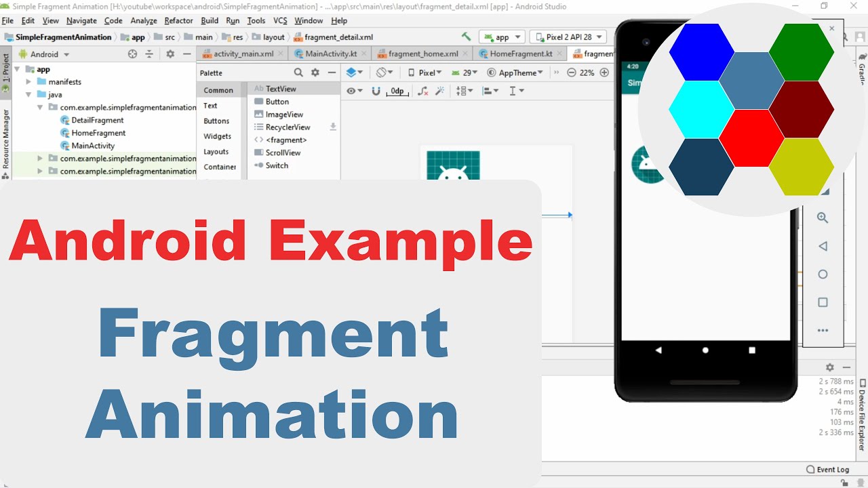Image resolution: width=868 pixels, height=488 pixels.
Task: Click the emulator toolbar Overview square
Action: tap(823, 302)
